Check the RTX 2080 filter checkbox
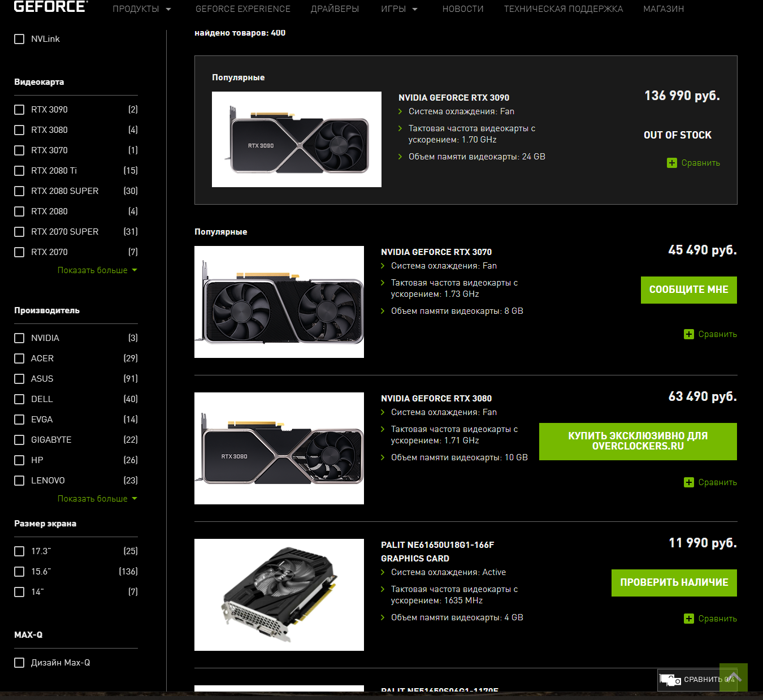 click(19, 211)
